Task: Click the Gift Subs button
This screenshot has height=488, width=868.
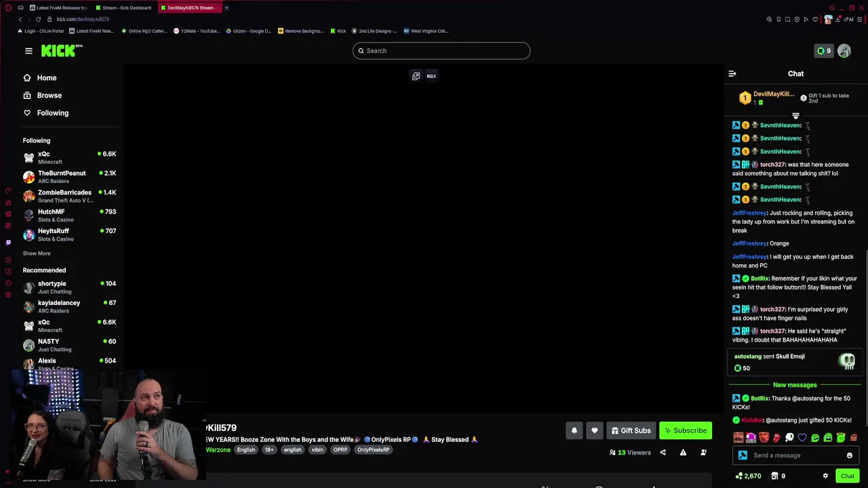Action: [x=631, y=430]
